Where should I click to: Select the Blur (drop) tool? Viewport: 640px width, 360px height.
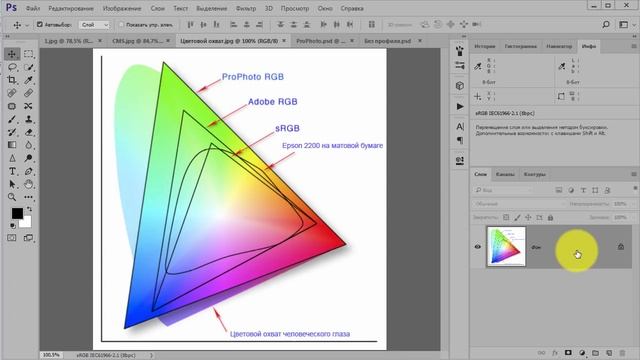tap(28, 145)
